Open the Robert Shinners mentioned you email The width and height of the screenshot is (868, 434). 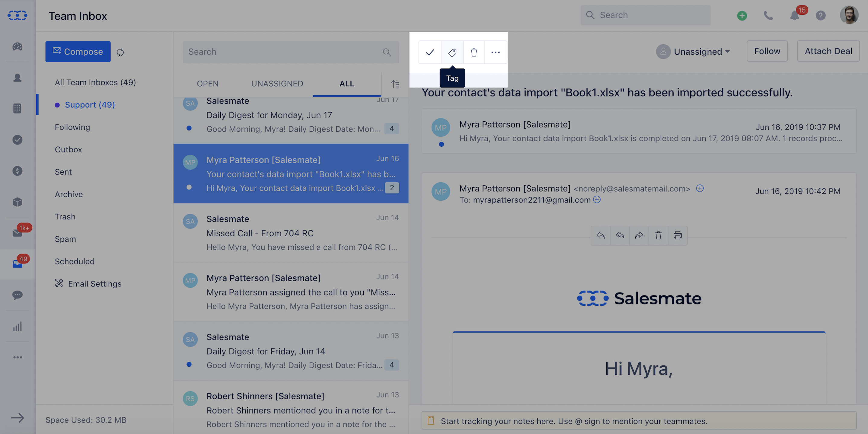(x=291, y=407)
